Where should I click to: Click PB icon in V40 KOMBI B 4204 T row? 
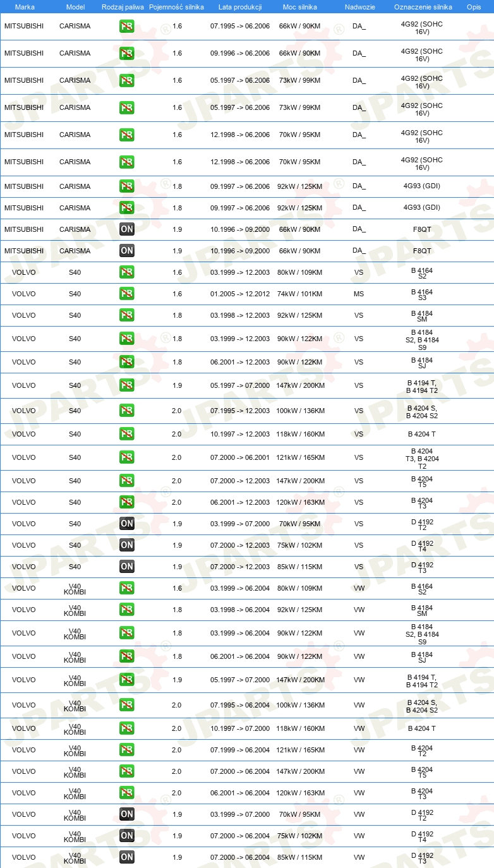coord(127,728)
